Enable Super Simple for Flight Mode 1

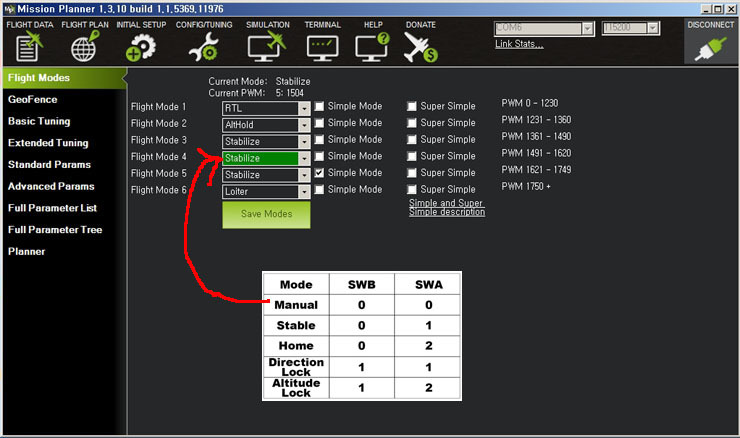(x=412, y=106)
